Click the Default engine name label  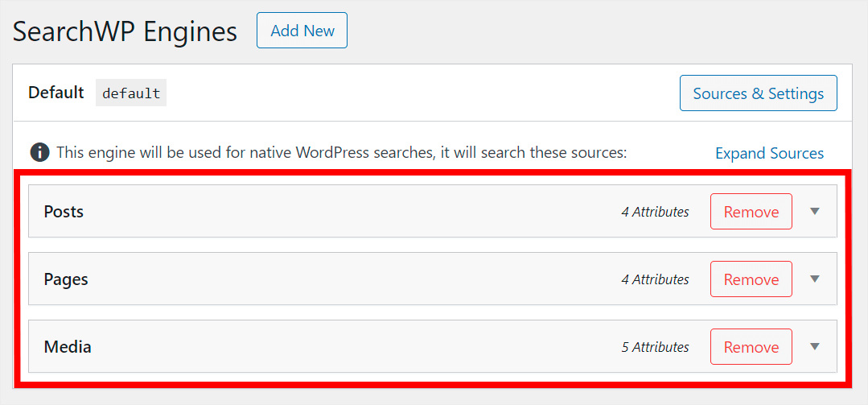click(x=56, y=93)
